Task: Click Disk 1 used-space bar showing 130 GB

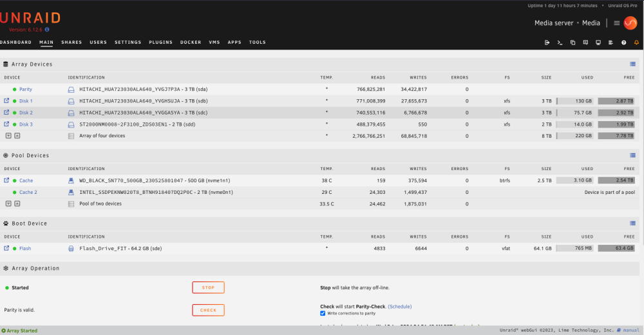Action: click(575, 101)
